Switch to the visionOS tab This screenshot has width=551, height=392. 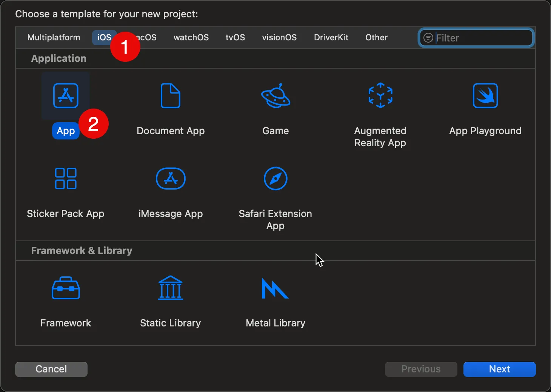tap(279, 38)
